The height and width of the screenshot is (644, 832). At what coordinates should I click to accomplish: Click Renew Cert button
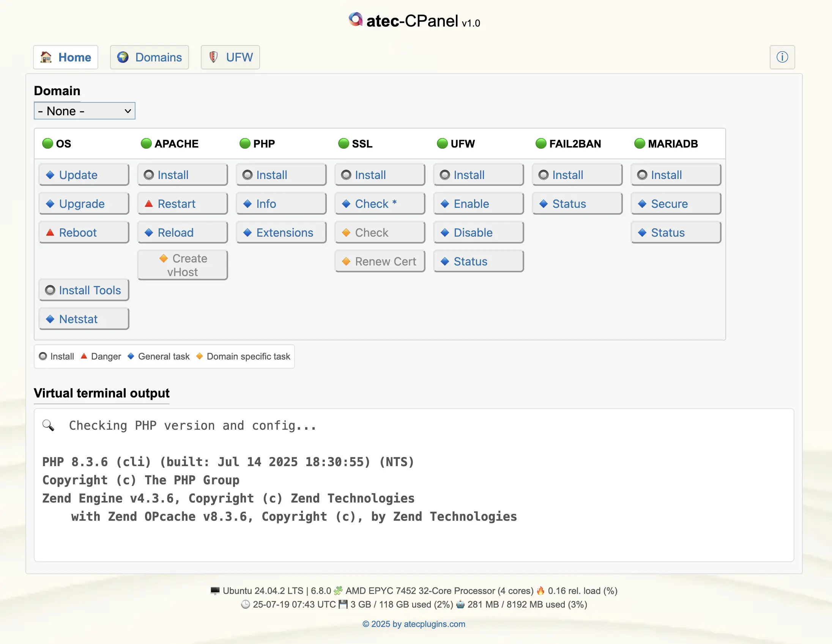tap(380, 261)
